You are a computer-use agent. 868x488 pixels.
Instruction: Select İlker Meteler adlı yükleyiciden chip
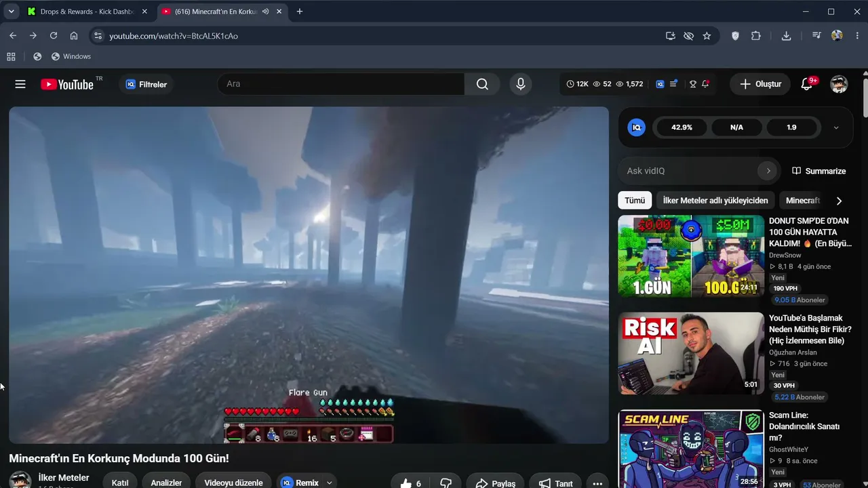(715, 201)
